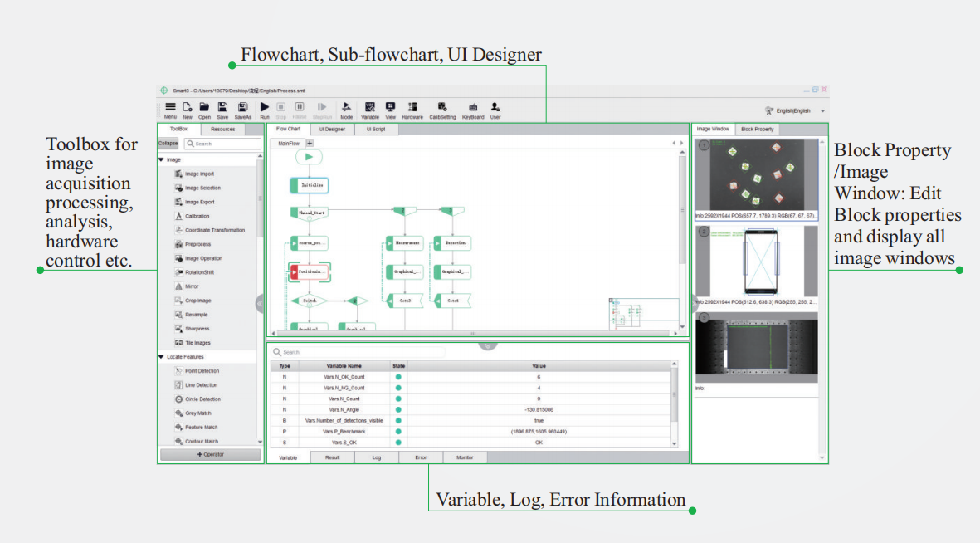The image size is (980, 543).
Task: Click the KeyBoard toolbar icon
Action: (x=473, y=108)
